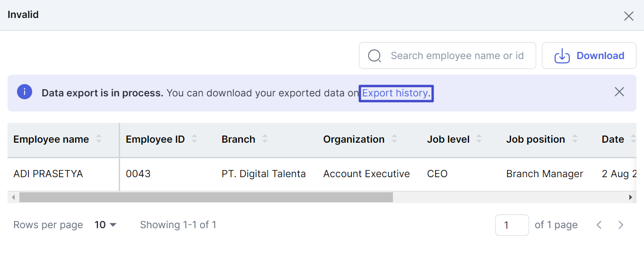Click the horizontal scrollbar left arrow
This screenshot has height=257, width=644.
(x=13, y=197)
